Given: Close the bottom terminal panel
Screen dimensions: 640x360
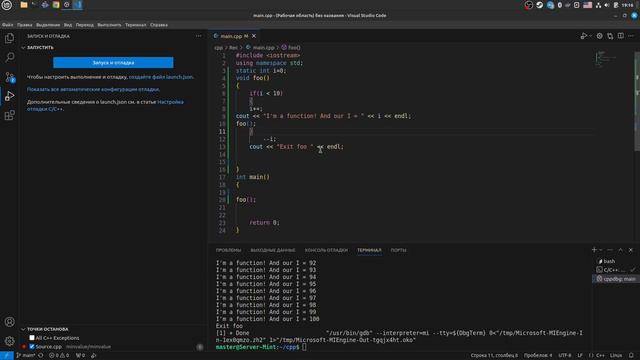Looking at the screenshot, I should pos(631,250).
